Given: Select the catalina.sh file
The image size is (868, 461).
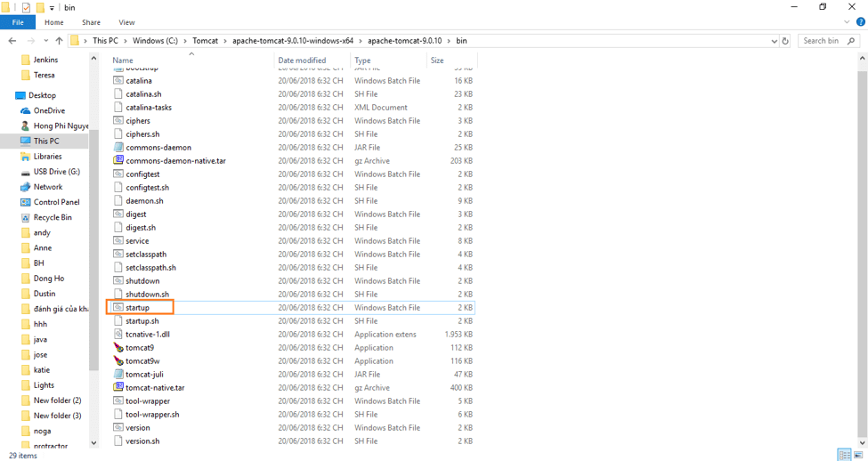Looking at the screenshot, I should coord(143,94).
